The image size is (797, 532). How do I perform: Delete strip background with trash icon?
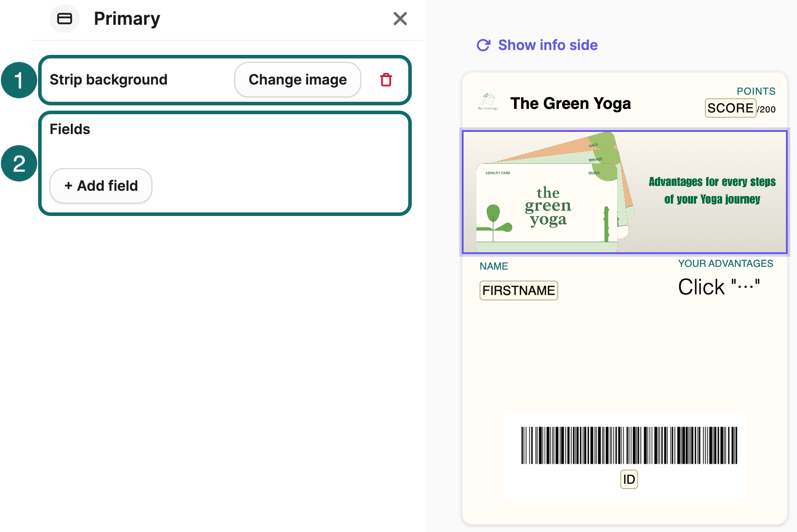[386, 80]
